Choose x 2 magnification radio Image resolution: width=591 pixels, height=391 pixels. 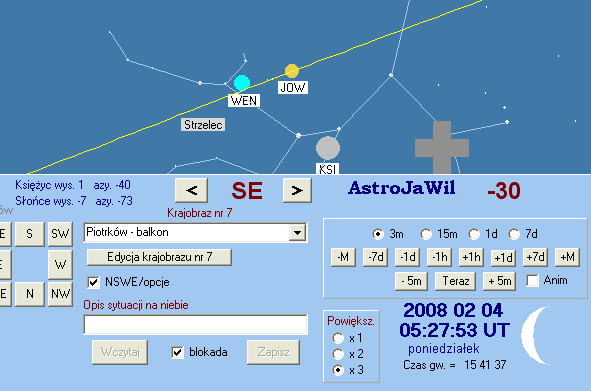tap(338, 354)
